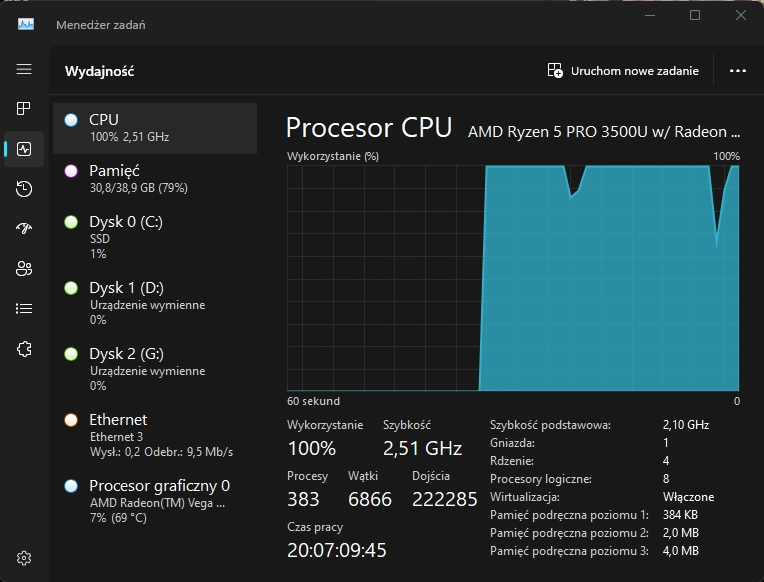Screen dimensions: 764x582
Task: Click the CPU utilization graph
Action: 513,278
